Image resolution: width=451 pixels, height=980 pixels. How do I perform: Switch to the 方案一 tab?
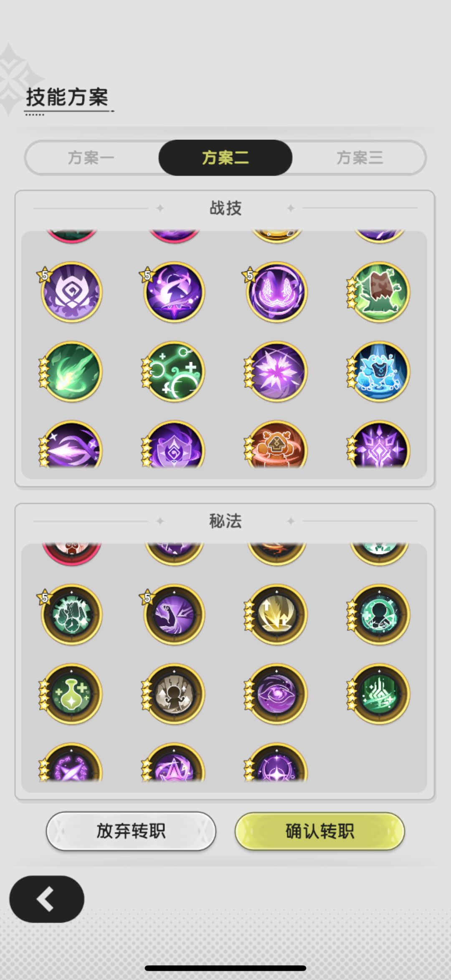click(x=91, y=158)
